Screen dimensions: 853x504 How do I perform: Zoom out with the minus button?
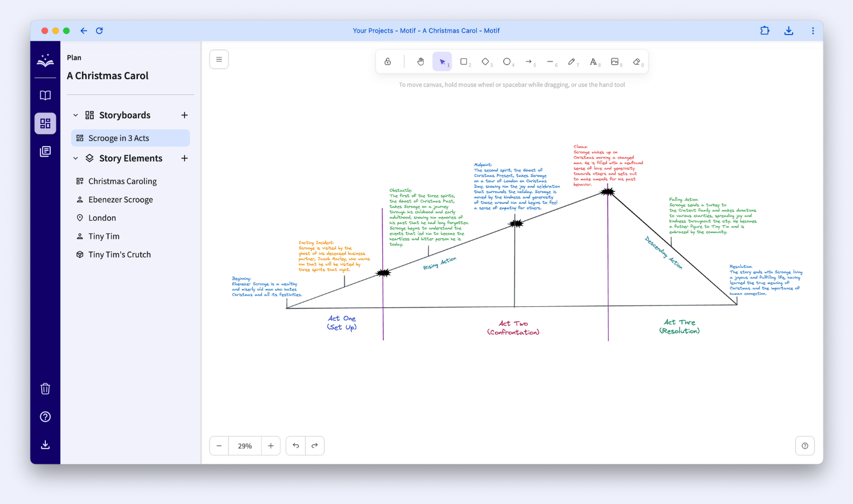click(x=219, y=446)
